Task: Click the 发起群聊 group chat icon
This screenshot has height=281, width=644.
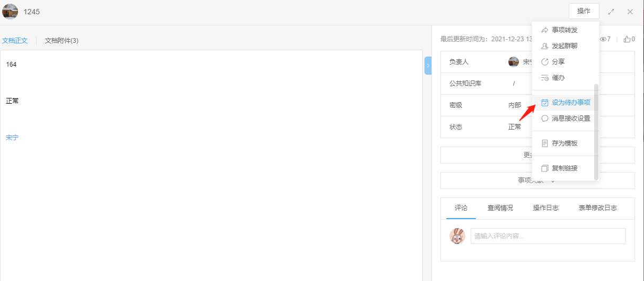Action: pyautogui.click(x=544, y=46)
